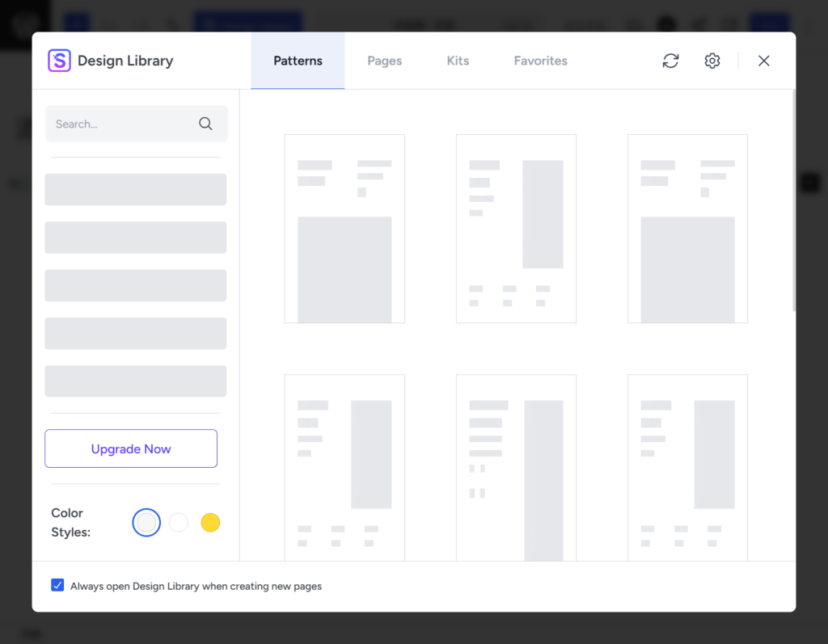Click the refresh library icon
This screenshot has height=644, width=828.
click(x=670, y=61)
